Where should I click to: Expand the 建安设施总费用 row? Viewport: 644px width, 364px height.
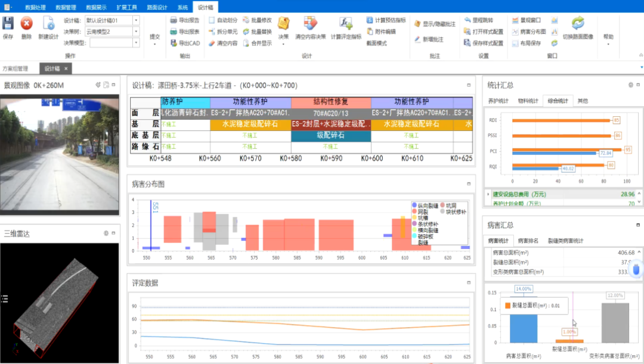point(489,194)
